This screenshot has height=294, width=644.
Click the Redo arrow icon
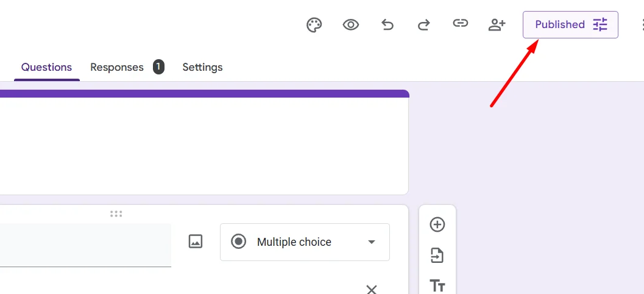click(x=423, y=25)
